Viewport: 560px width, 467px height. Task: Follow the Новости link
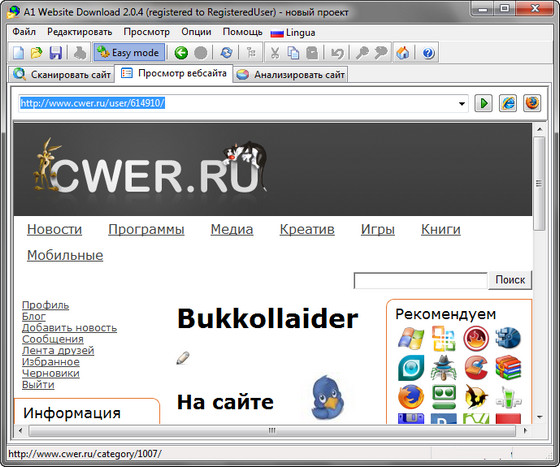54,230
